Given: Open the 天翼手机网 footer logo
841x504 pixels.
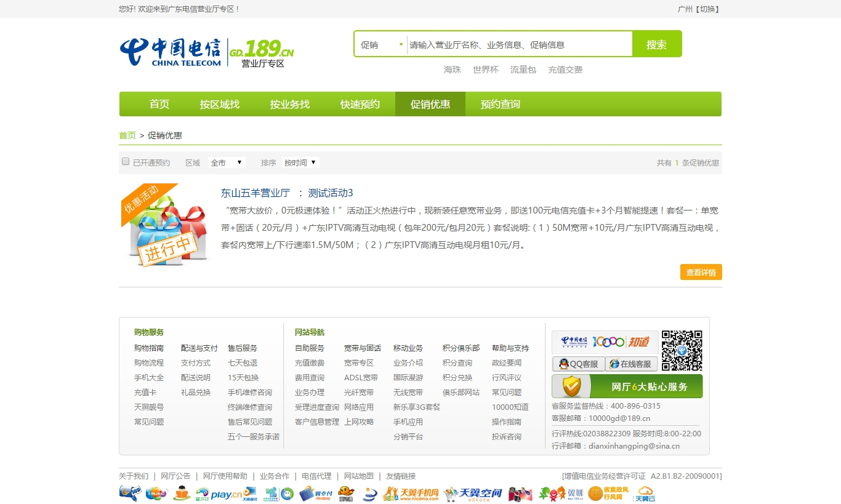Looking at the screenshot, I should click(x=411, y=494).
